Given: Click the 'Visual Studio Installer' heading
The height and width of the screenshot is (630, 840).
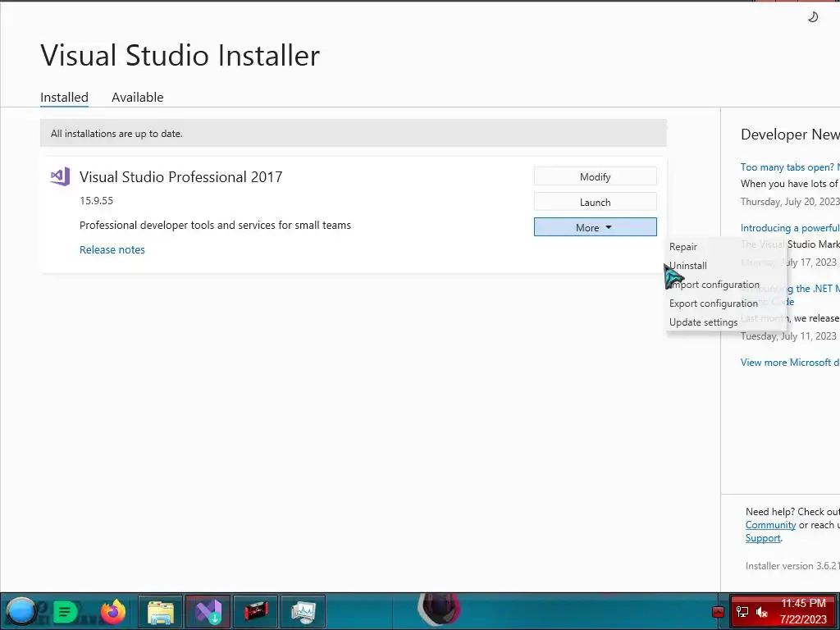Looking at the screenshot, I should pyautogui.click(x=180, y=55).
